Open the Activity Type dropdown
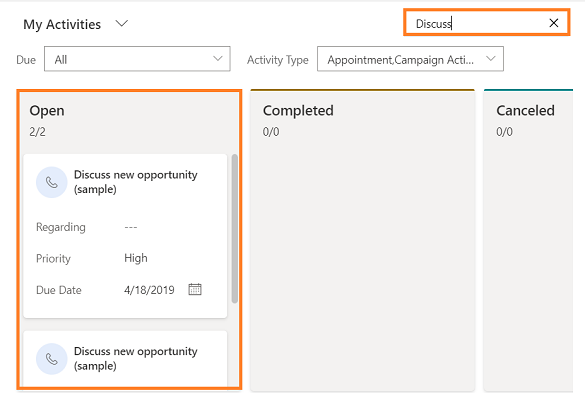 click(410, 59)
